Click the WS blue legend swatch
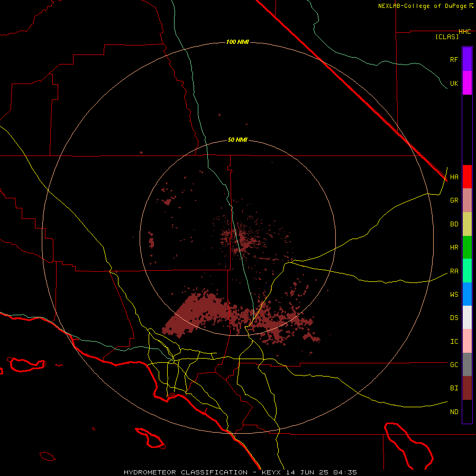 pos(467,294)
